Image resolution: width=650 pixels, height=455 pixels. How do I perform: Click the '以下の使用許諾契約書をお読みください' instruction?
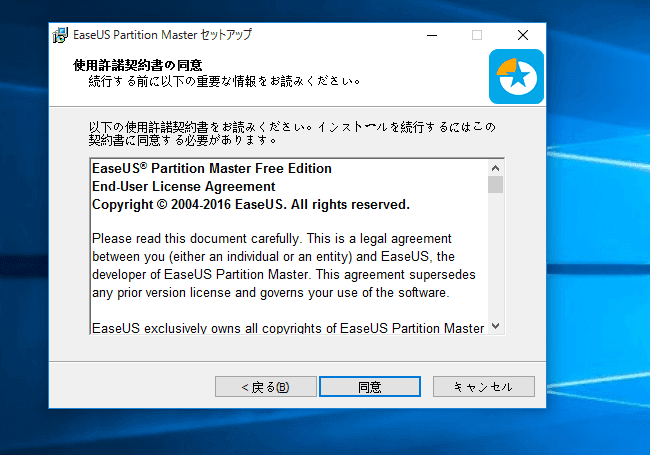pyautogui.click(x=292, y=133)
